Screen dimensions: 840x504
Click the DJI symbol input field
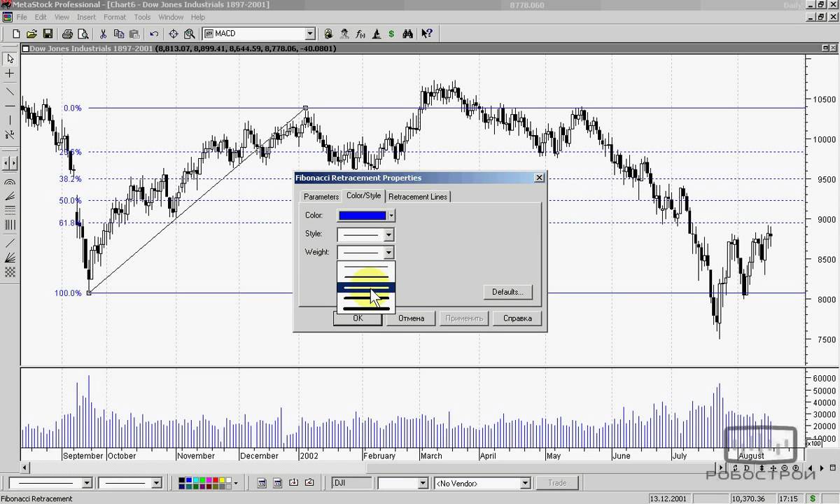[352, 483]
